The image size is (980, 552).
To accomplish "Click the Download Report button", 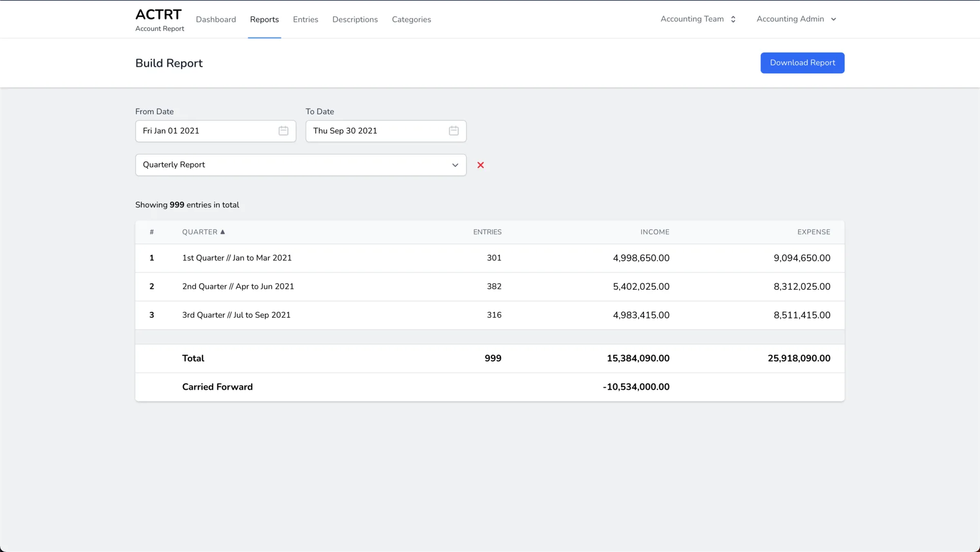I will (802, 63).
